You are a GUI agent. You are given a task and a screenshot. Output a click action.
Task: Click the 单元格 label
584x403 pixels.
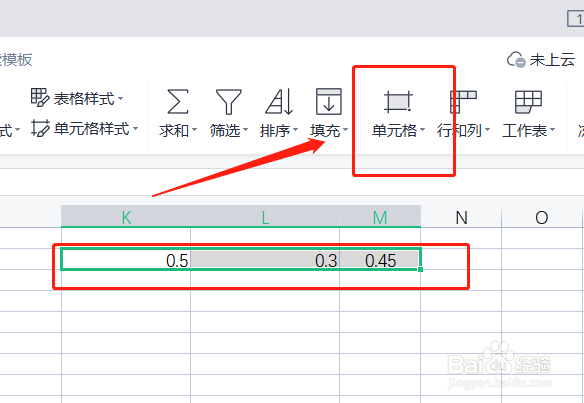394,131
